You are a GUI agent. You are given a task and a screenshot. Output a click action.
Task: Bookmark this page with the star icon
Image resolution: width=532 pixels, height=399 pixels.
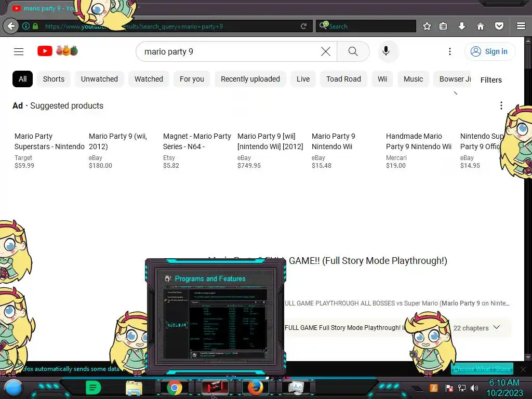[x=427, y=26]
